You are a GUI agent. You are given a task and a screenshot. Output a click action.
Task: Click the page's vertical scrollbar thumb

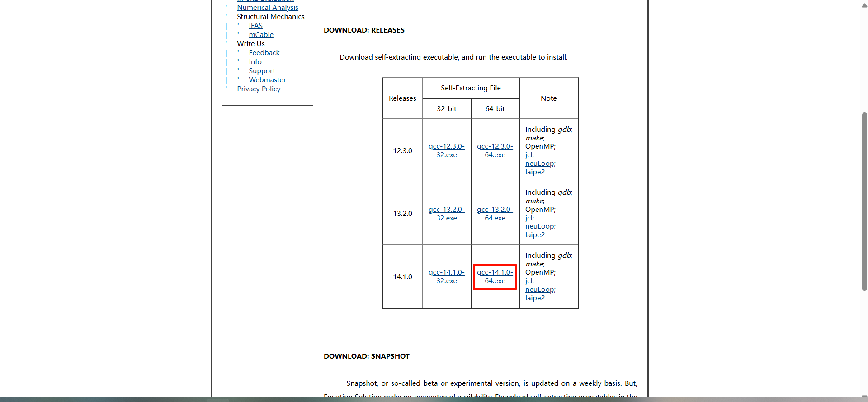864,201
